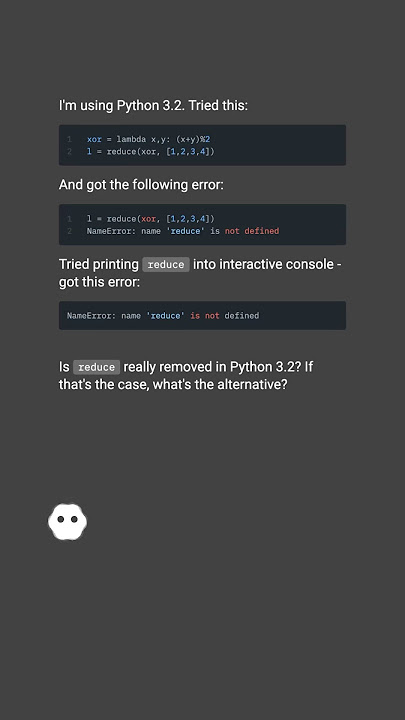Viewport: 405px width, 720px height.
Task: Click the white bot avatar icon
Action: (68, 521)
